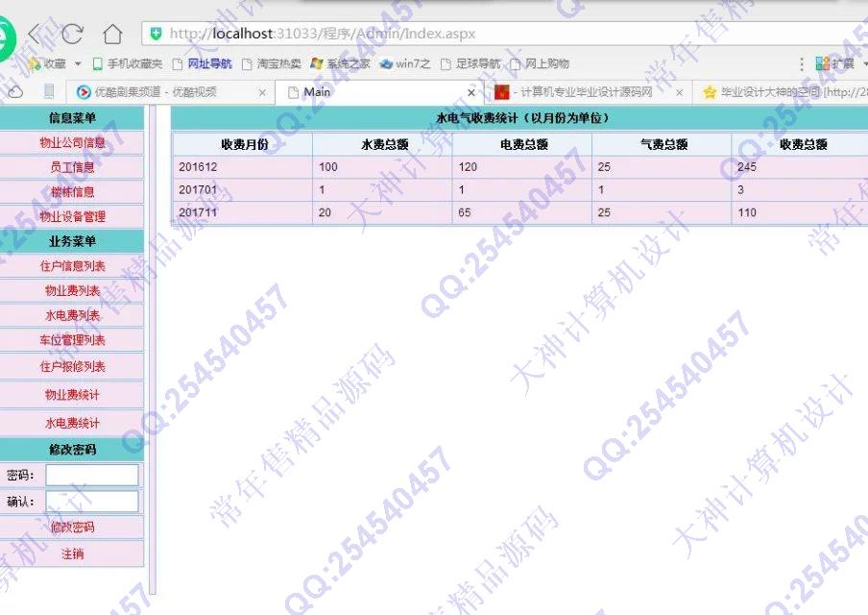Click the 120 electricity fee cell

[522, 167]
